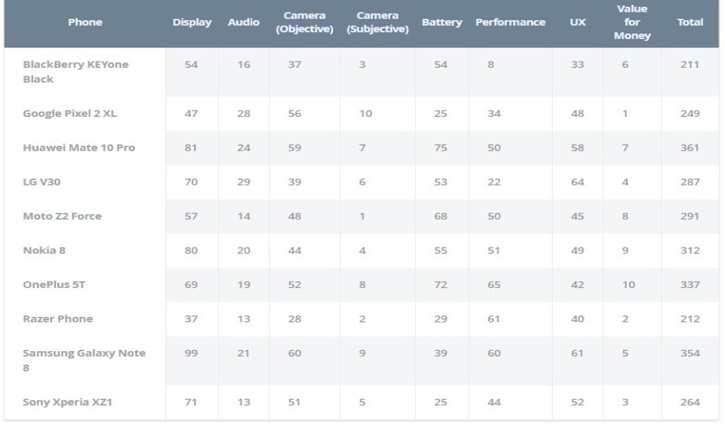Select the Camera (Subjective) column header
The width and height of the screenshot is (725, 425).
click(378, 22)
